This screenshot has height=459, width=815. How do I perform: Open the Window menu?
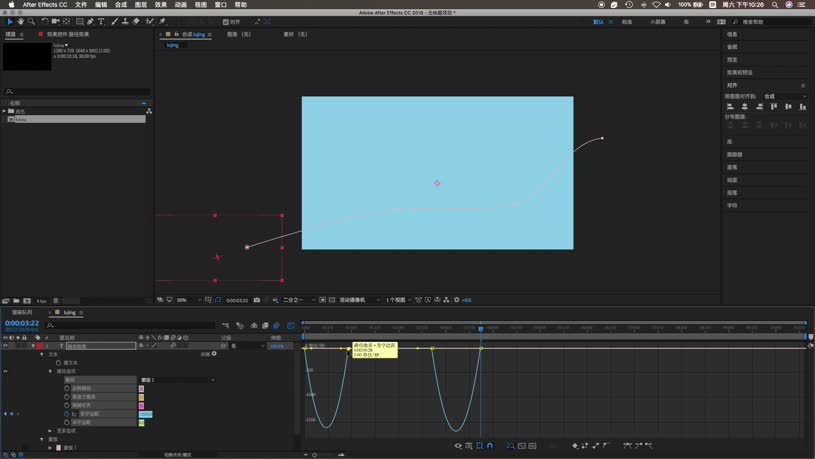pyautogui.click(x=220, y=5)
